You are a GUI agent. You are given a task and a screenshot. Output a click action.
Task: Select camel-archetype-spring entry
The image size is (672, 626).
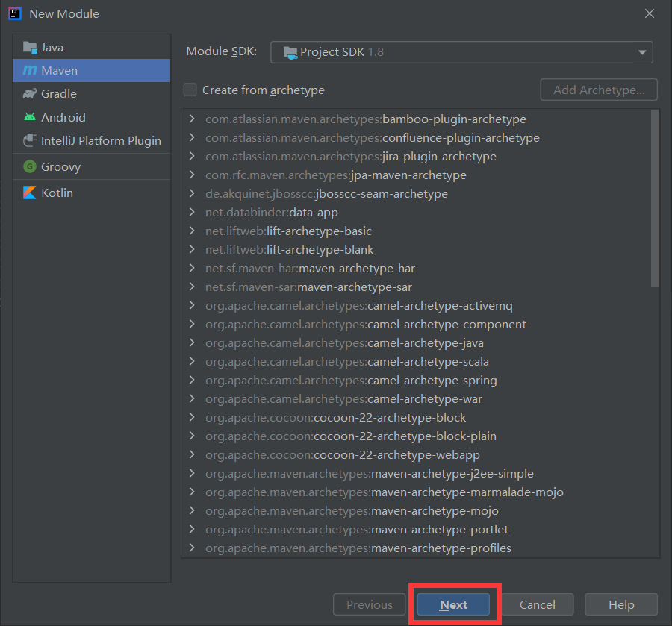pos(351,380)
